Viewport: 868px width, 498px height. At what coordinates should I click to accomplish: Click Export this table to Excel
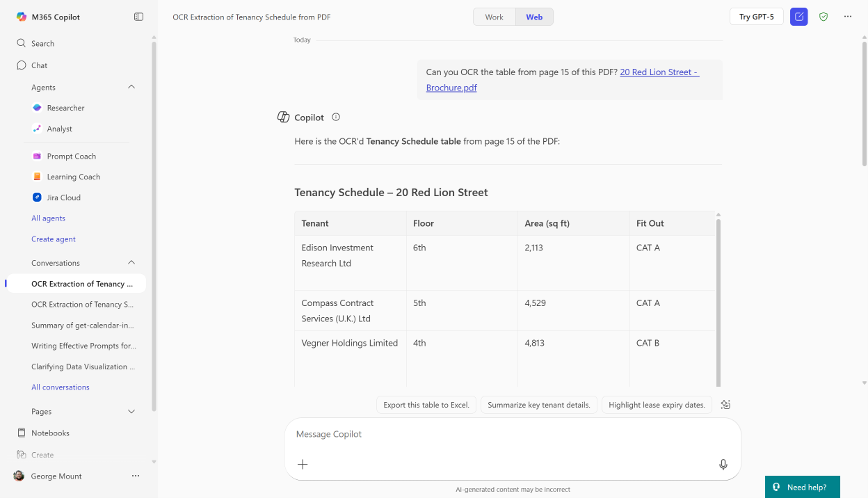(x=426, y=405)
